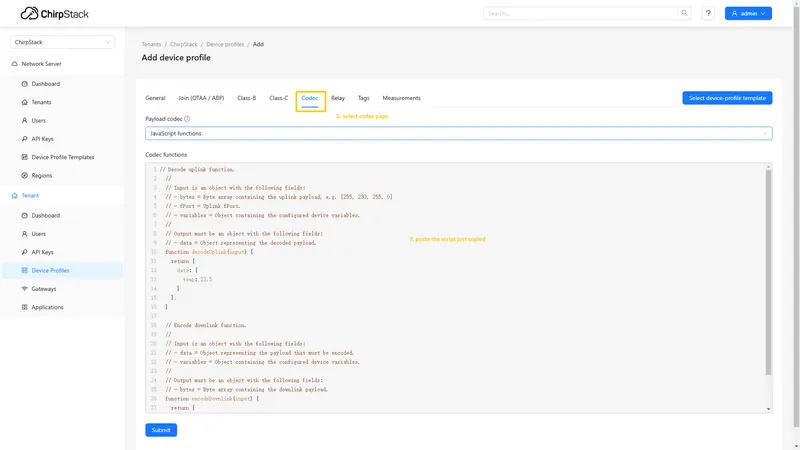This screenshot has height=450, width=800.
Task: Switch to the Tags tab
Action: click(x=363, y=98)
